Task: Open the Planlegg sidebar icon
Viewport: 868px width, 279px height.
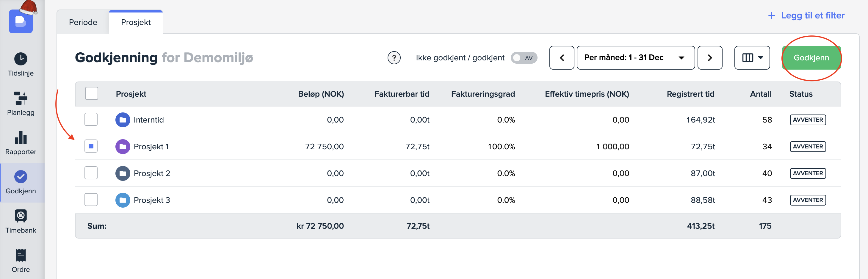Action: [21, 98]
